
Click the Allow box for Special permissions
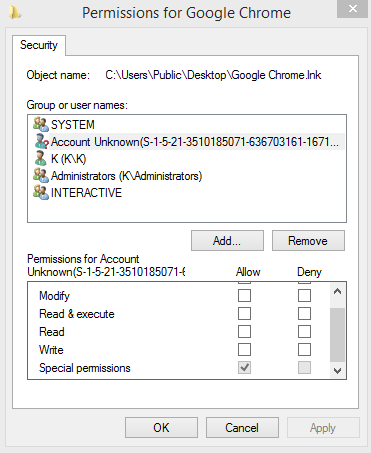[x=244, y=367]
